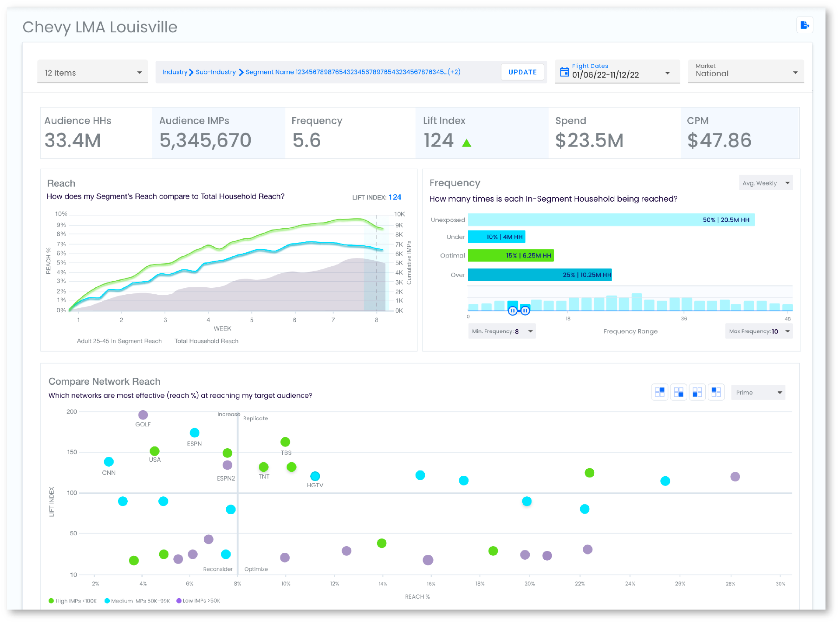
Task: Click the Unexposed 50% frequency bar
Action: click(611, 220)
